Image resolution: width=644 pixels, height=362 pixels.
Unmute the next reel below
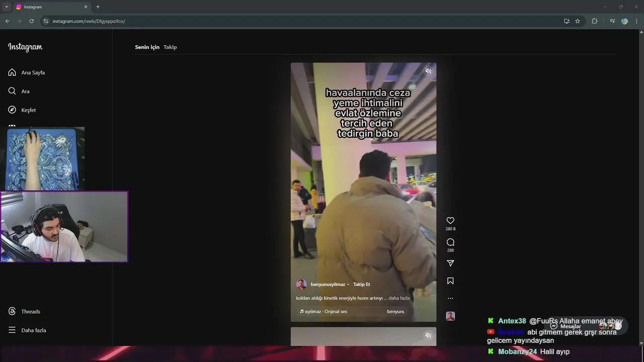pyautogui.click(x=428, y=335)
